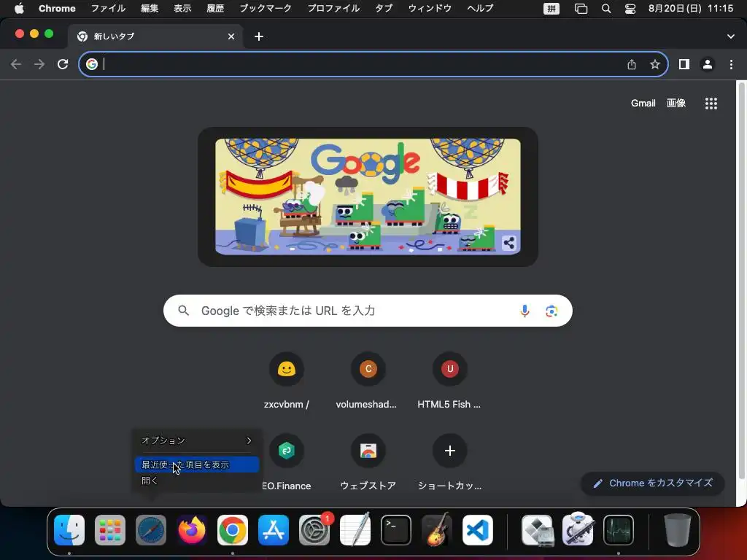This screenshot has height=560, width=747.
Task: Open Control Center in the menu bar
Action: 630,9
